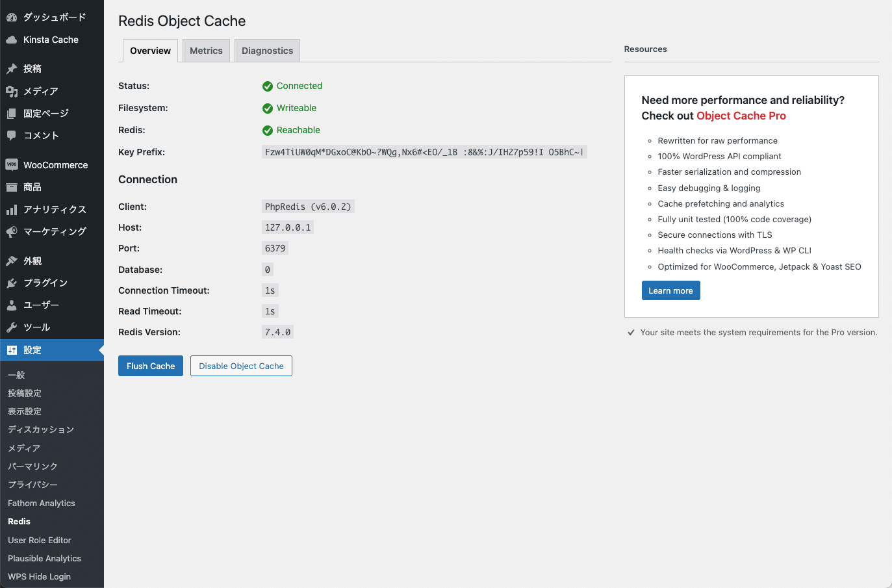Click the comment bubble icon for コメント
Image resolution: width=892 pixels, height=588 pixels.
12,136
